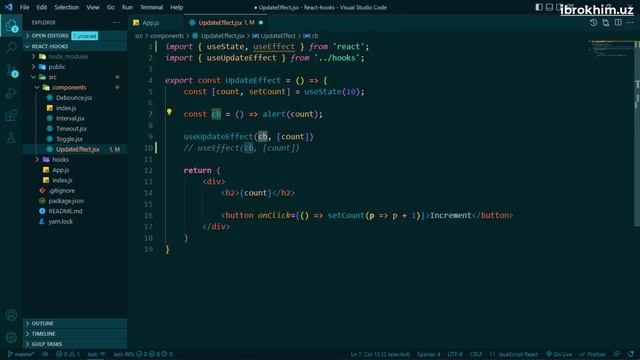
Task: Click the Jest-WS status bar item
Action: [142, 354]
